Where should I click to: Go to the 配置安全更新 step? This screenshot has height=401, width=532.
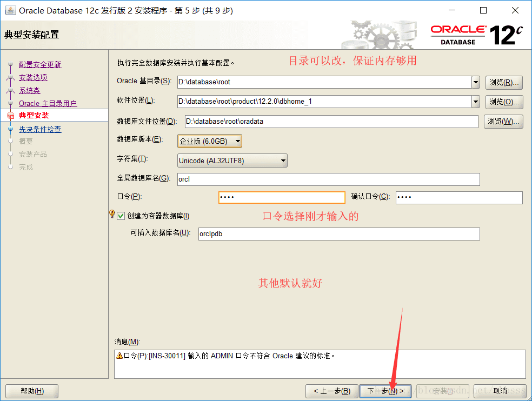click(x=40, y=64)
